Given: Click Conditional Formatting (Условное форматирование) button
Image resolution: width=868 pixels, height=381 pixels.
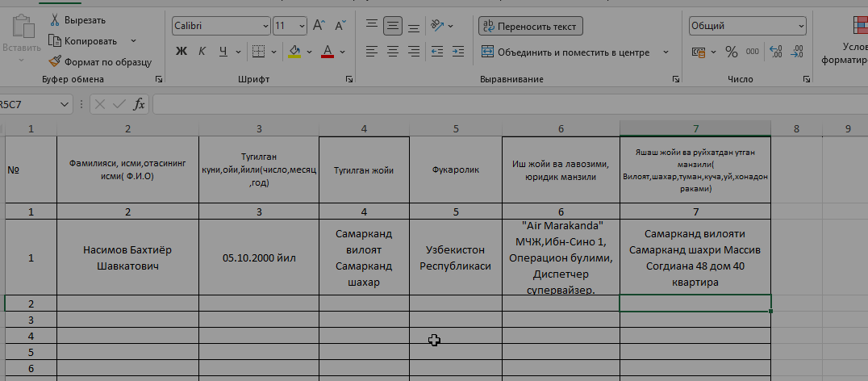Looking at the screenshot, I should [x=847, y=39].
